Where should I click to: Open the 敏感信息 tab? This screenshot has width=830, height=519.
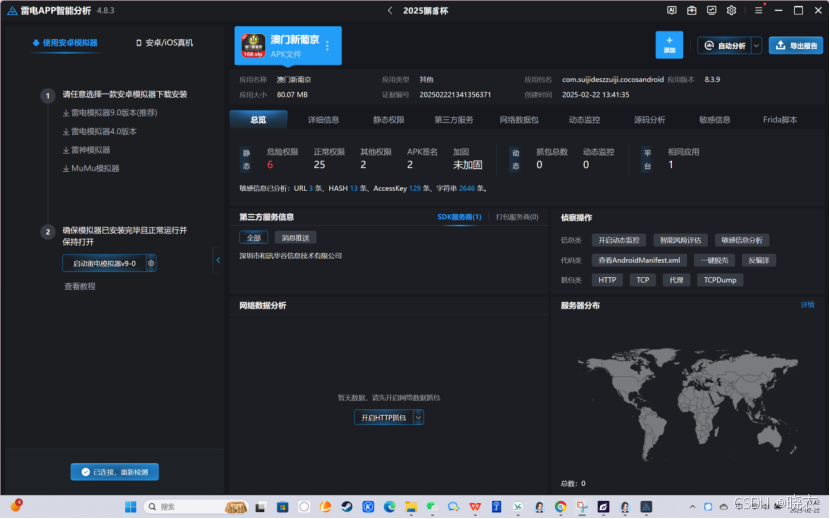pyautogui.click(x=715, y=120)
